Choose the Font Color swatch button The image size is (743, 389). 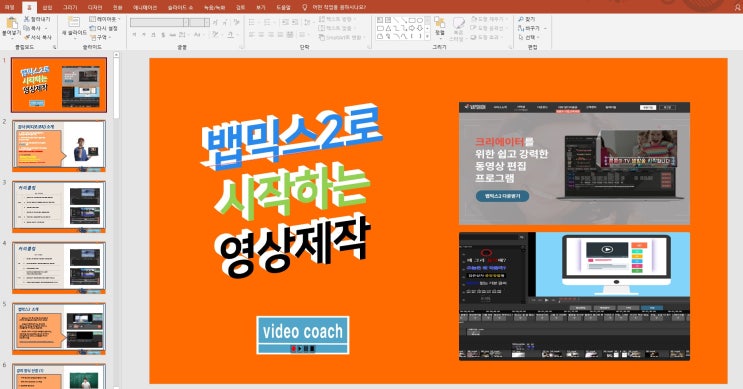[x=231, y=35]
